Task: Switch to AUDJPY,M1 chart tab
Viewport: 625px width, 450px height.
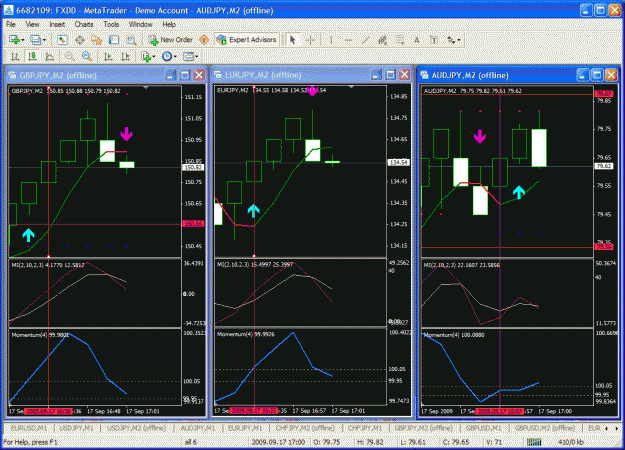Action: point(197,428)
